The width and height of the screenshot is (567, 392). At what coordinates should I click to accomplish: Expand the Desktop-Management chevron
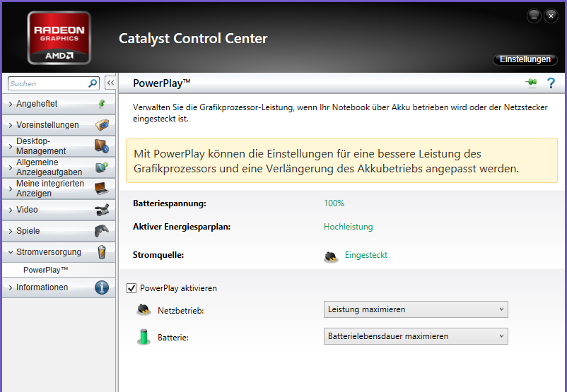(11, 146)
